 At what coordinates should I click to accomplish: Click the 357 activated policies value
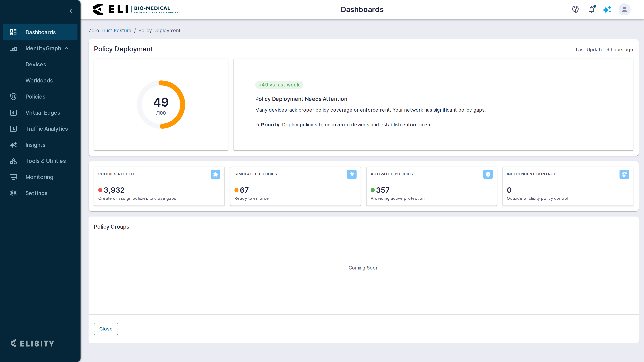[383, 190]
